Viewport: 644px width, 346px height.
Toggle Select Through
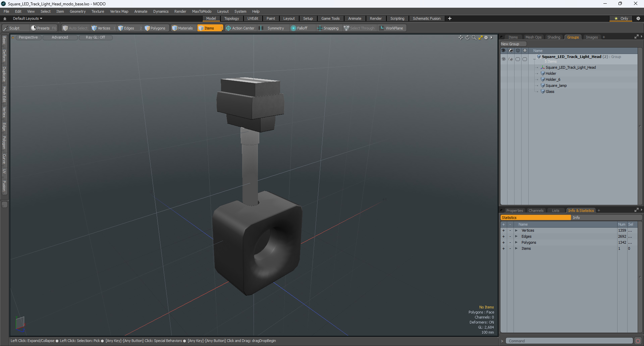[x=359, y=28]
